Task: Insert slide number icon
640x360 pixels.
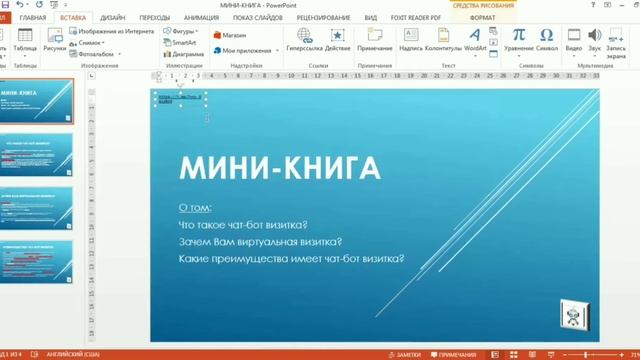Action: [x=493, y=42]
